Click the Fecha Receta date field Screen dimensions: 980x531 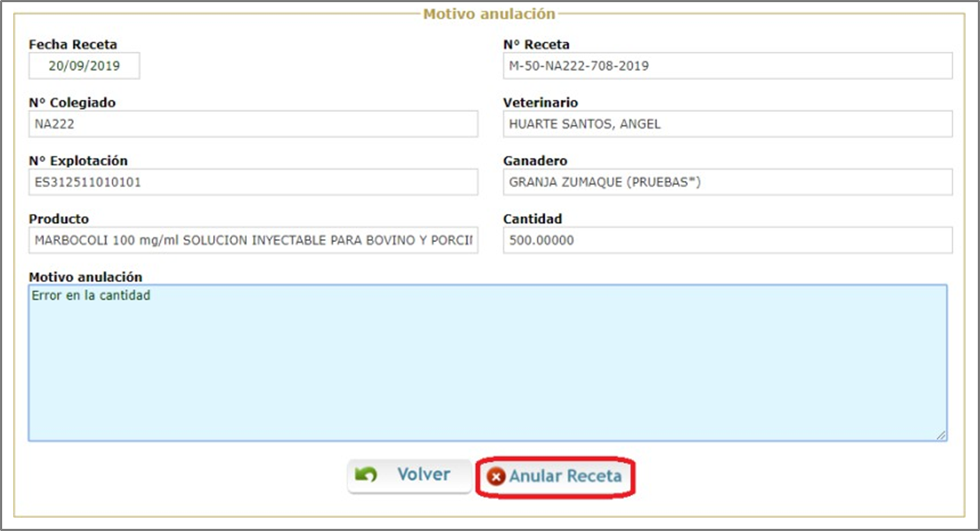pos(84,66)
